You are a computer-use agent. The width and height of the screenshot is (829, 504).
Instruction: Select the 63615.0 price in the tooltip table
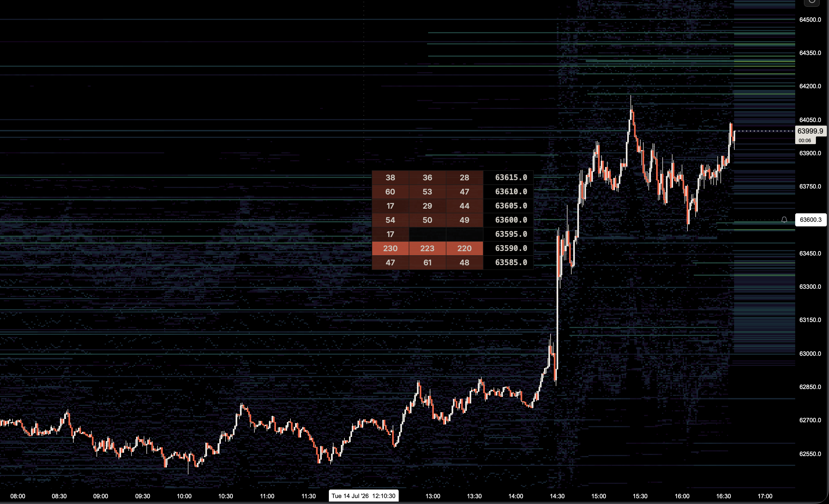[511, 178]
